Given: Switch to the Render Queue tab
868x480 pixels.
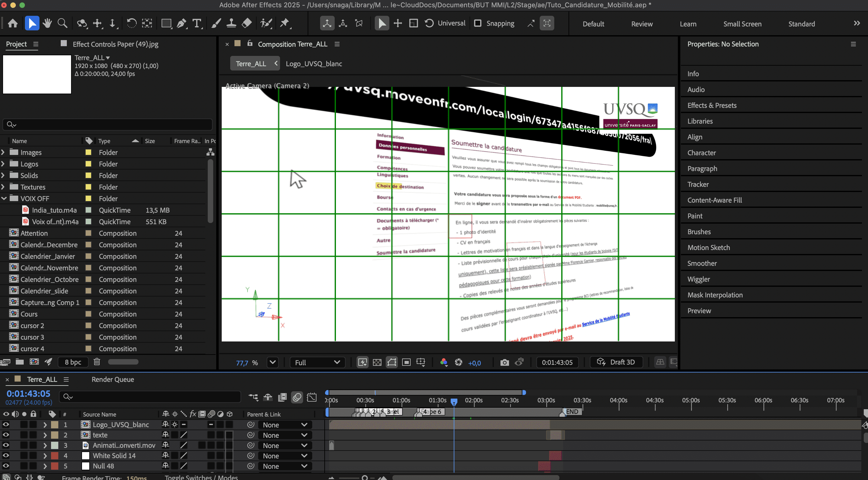Looking at the screenshot, I should tap(113, 379).
